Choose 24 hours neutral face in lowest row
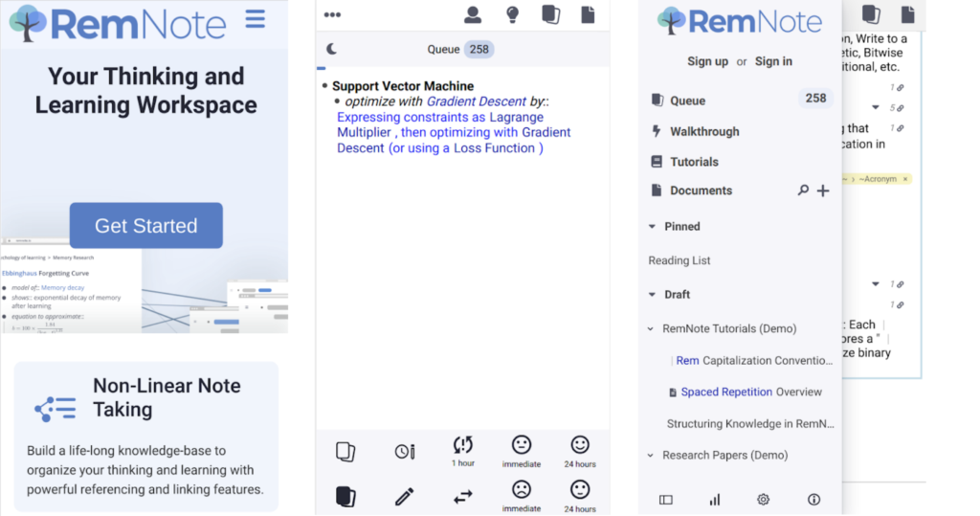Viewport: 980px width, 516px height. click(580, 497)
